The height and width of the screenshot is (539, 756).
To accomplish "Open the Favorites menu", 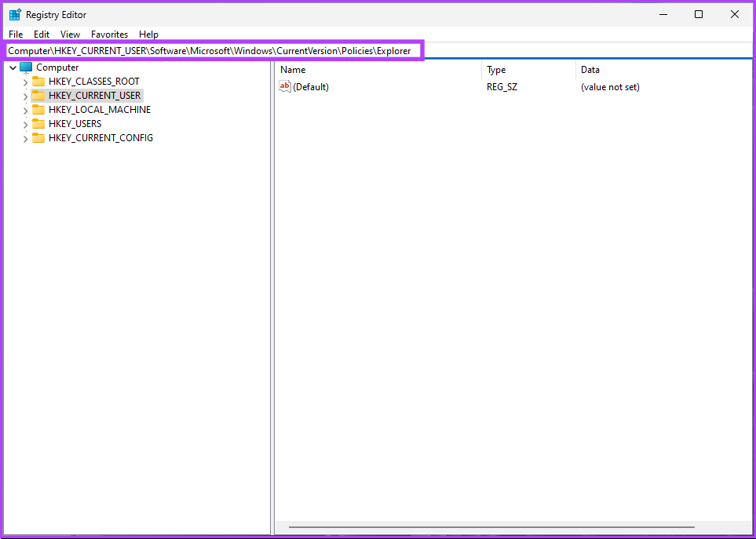I will pyautogui.click(x=109, y=35).
